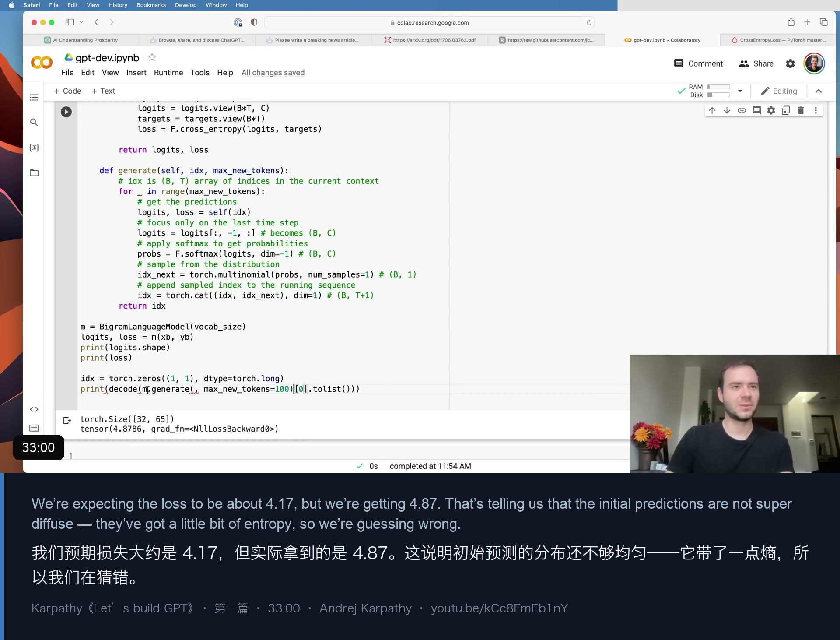Click All changes saved link
This screenshot has width=840, height=640.
coord(273,73)
